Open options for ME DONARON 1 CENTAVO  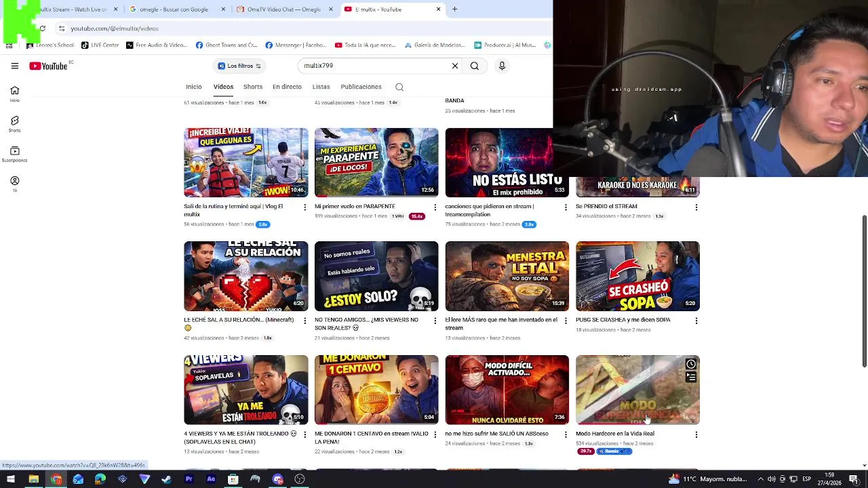(435, 434)
